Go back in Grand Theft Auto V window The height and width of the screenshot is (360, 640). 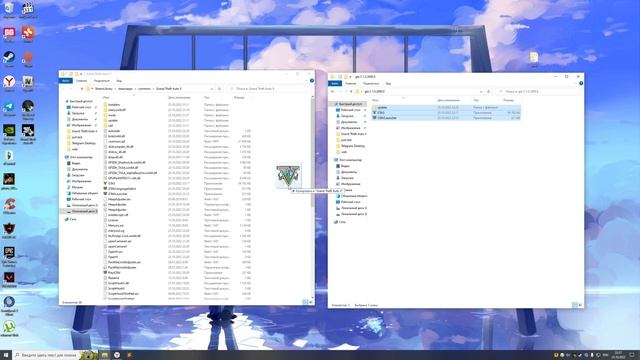pos(63,89)
